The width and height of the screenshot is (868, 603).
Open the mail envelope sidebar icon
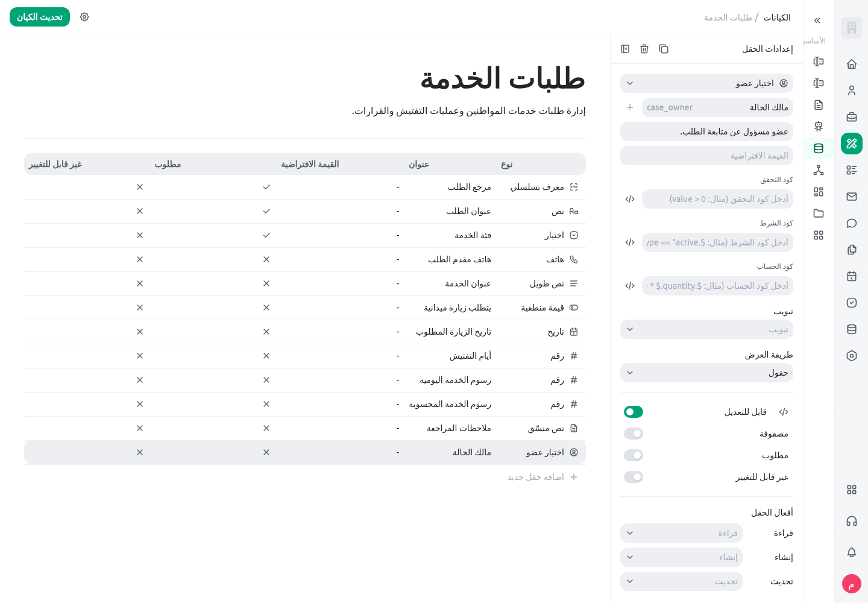pos(852,197)
